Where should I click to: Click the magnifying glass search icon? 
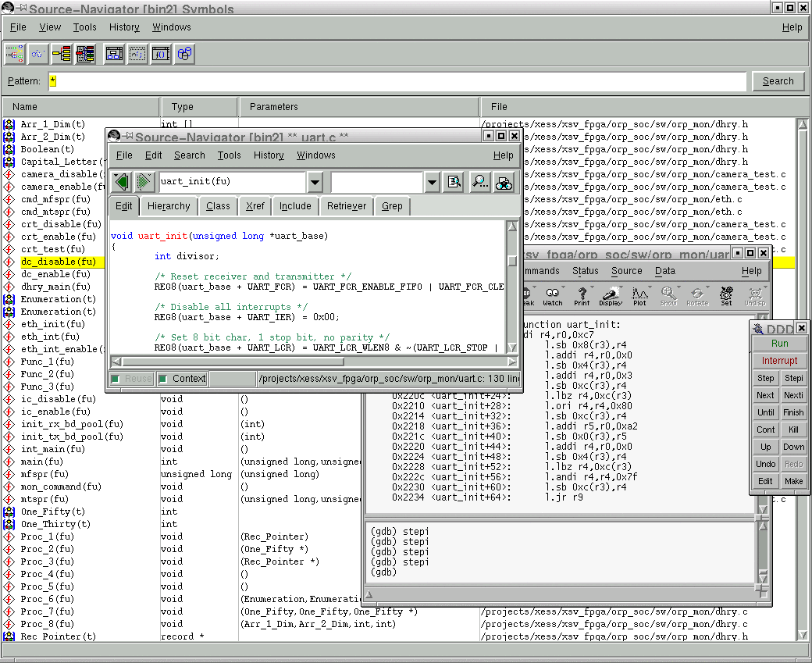[479, 182]
